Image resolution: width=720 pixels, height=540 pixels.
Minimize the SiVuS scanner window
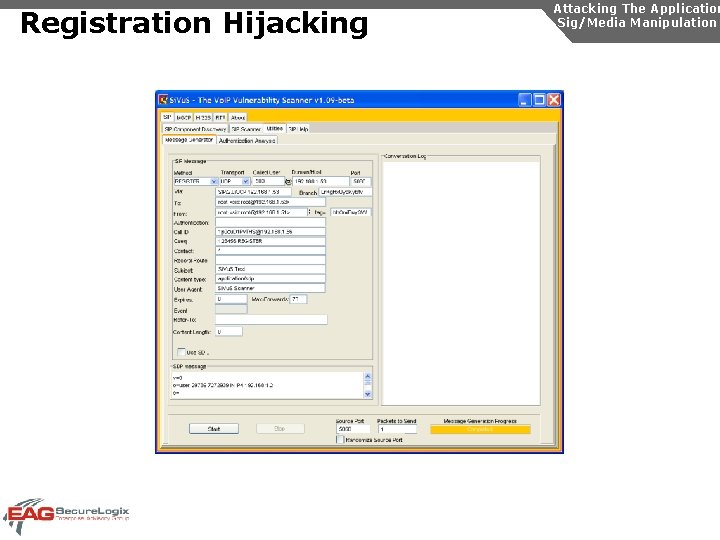pyautogui.click(x=525, y=100)
